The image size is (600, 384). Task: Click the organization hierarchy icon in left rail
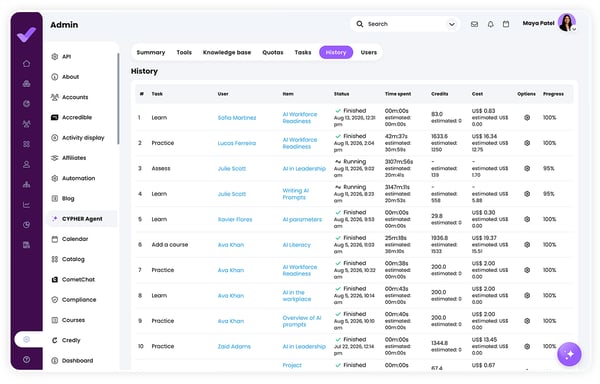(26, 184)
